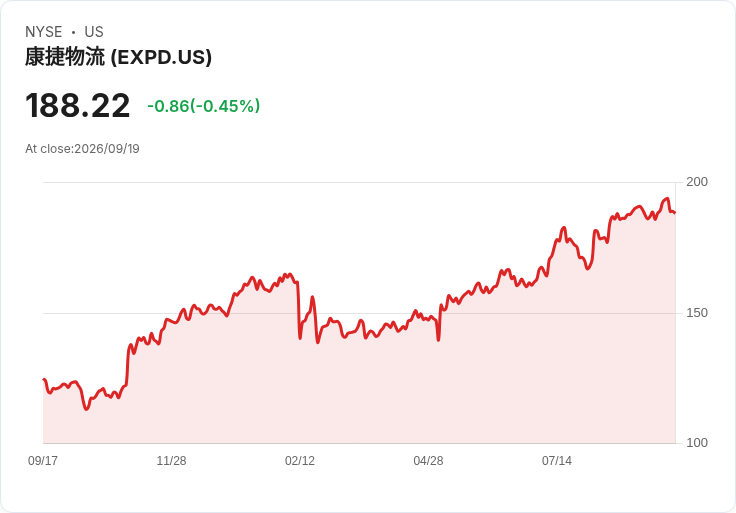Click the US market label
The height and width of the screenshot is (513, 736).
click(94, 32)
